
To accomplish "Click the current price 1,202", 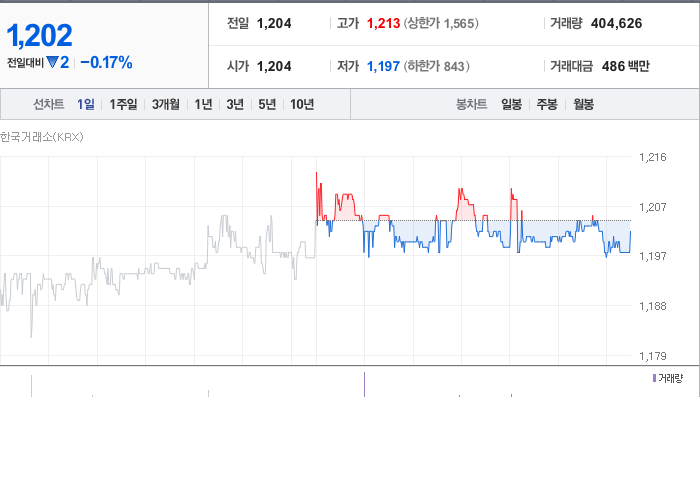I will point(39,36).
